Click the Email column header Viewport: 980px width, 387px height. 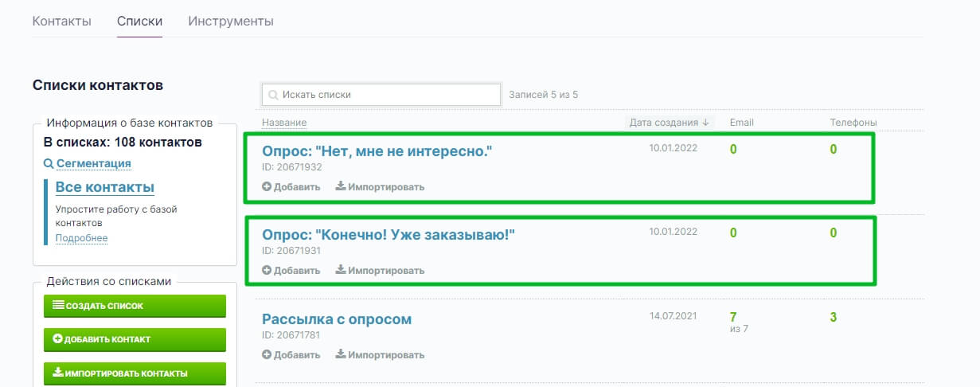(741, 123)
